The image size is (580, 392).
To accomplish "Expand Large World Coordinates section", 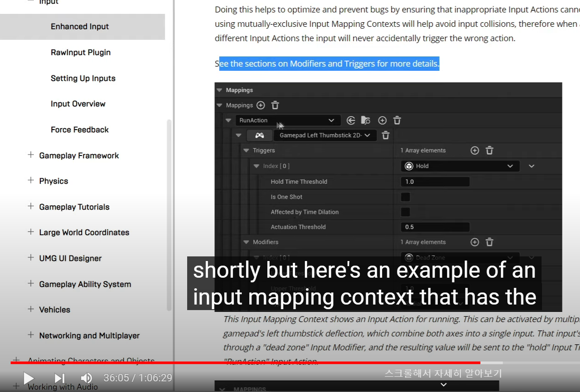I will pos(31,232).
